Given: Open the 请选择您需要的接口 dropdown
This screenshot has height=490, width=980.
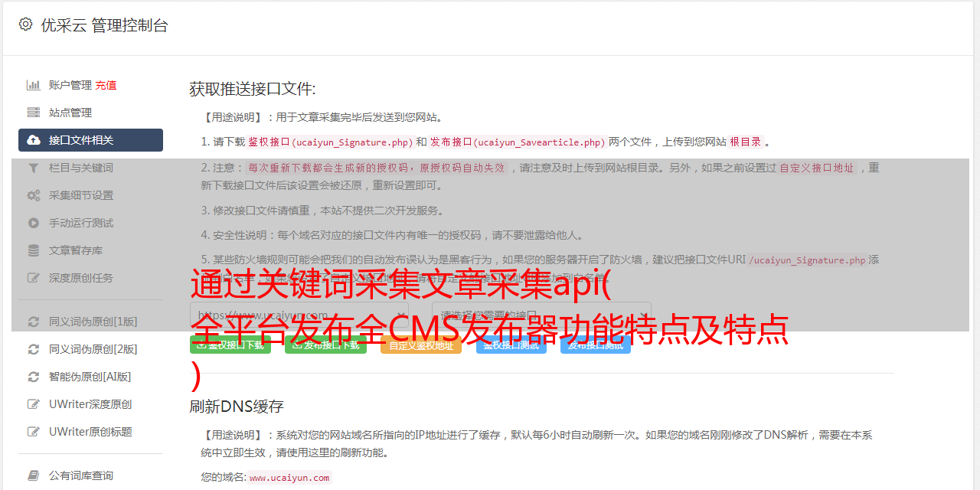Looking at the screenshot, I should (541, 315).
